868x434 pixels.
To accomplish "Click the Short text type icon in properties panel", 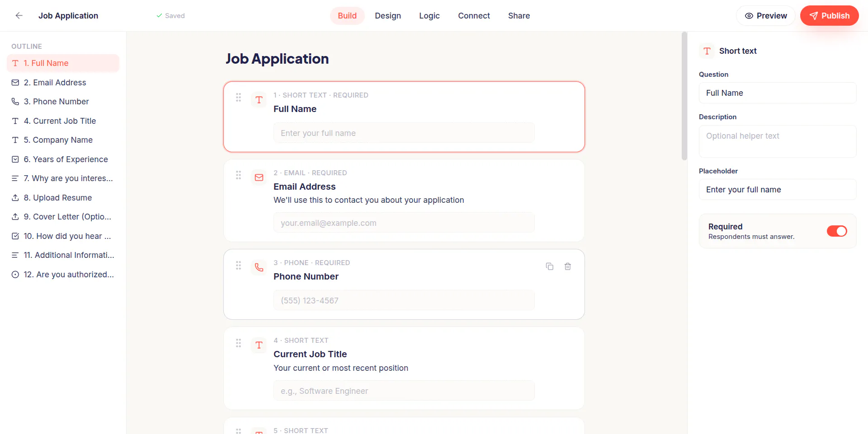I will pos(707,51).
